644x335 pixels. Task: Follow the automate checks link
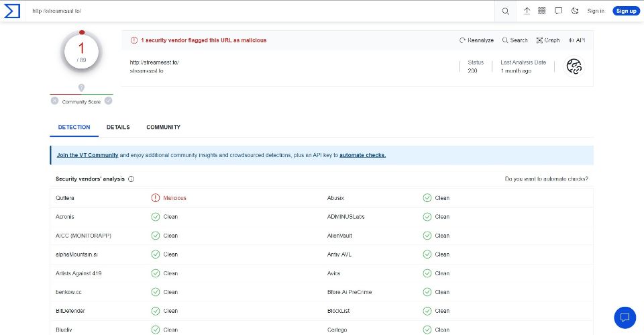click(363, 155)
